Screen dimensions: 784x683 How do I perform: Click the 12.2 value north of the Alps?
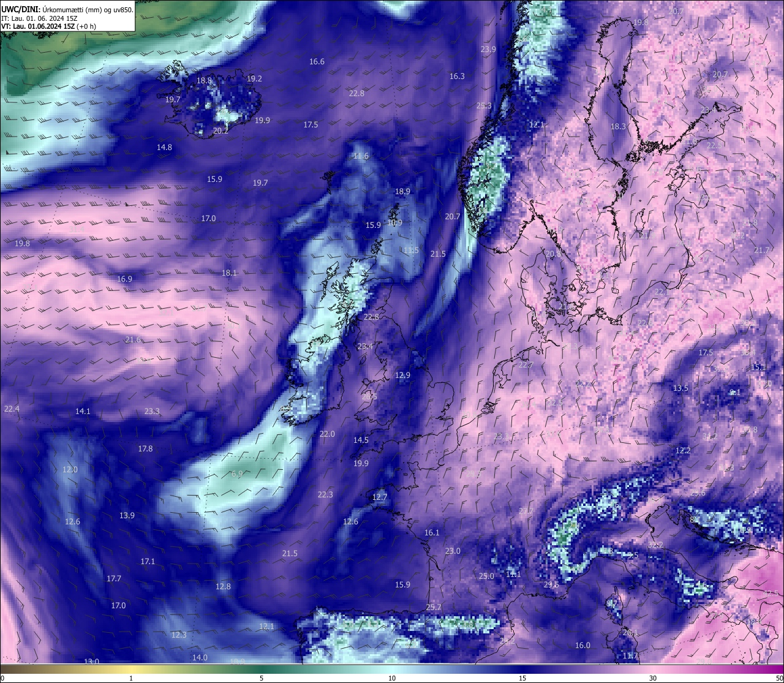point(683,451)
